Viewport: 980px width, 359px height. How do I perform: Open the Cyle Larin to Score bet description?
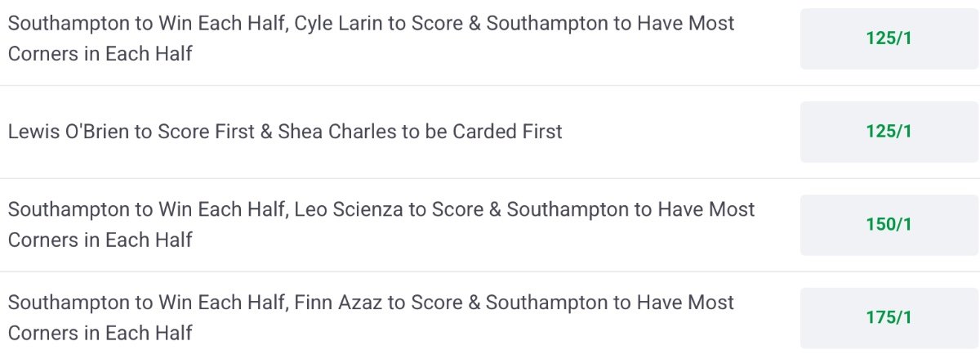pyautogui.click(x=372, y=38)
